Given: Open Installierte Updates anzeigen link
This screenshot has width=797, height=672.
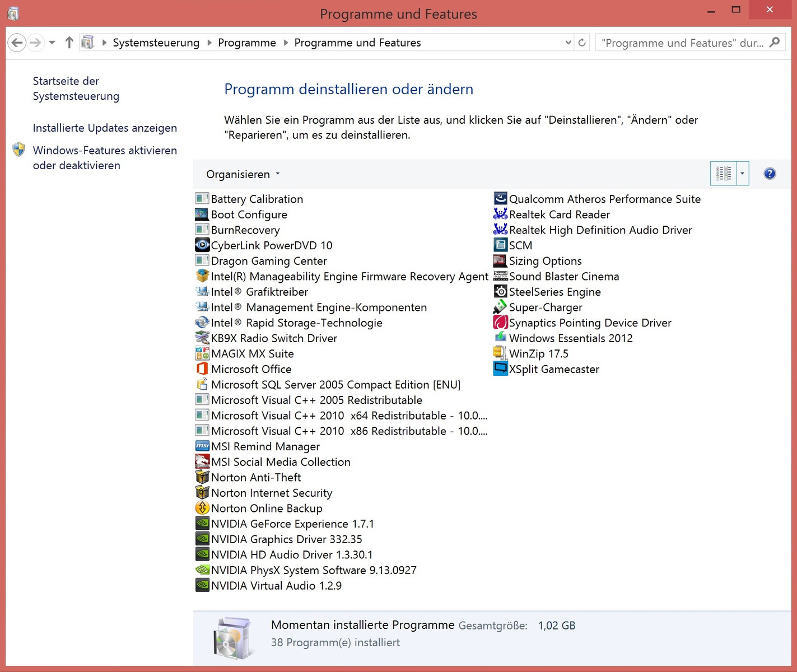Looking at the screenshot, I should (105, 128).
